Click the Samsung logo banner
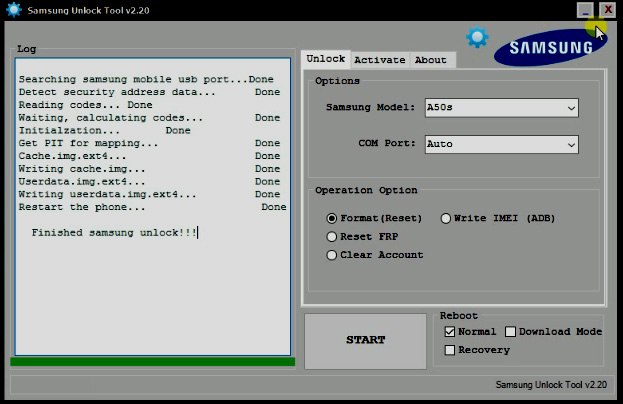The width and height of the screenshot is (623, 404). (550, 47)
